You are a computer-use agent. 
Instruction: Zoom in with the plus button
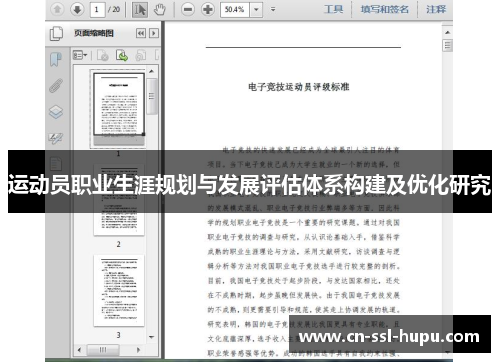point(208,9)
